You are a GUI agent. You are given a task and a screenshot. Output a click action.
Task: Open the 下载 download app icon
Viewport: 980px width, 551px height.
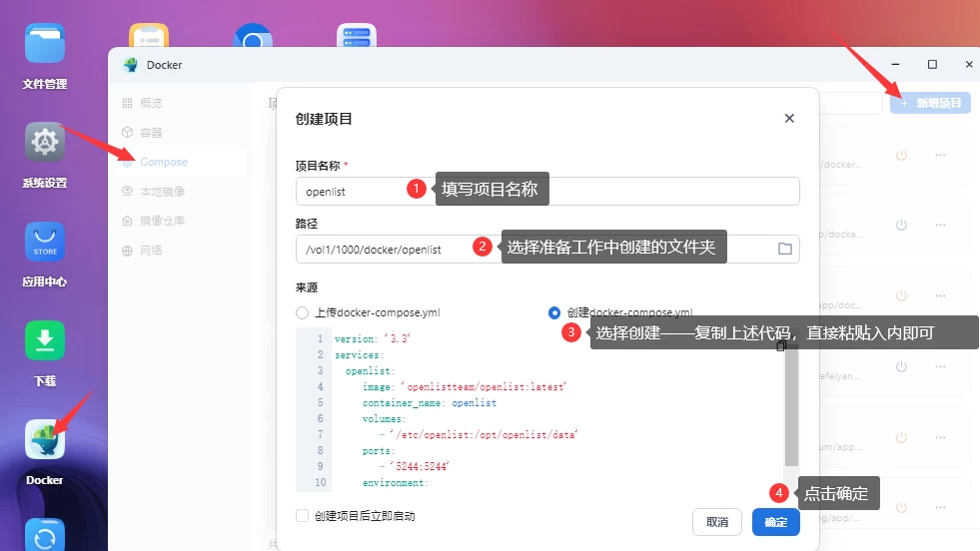(x=44, y=342)
